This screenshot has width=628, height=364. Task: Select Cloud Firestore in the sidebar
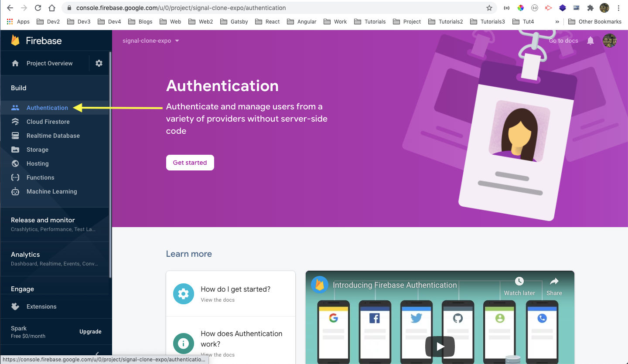(55, 122)
